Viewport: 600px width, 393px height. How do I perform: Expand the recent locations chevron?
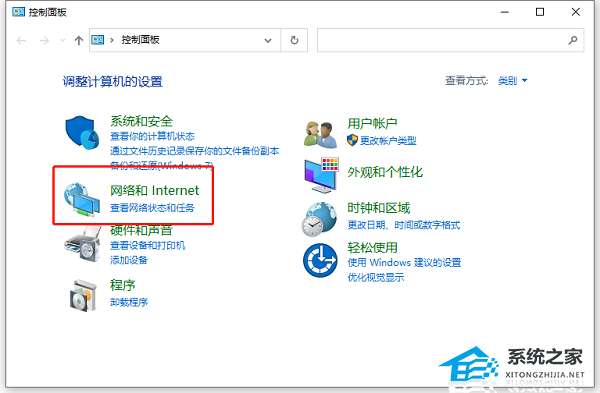(63, 40)
